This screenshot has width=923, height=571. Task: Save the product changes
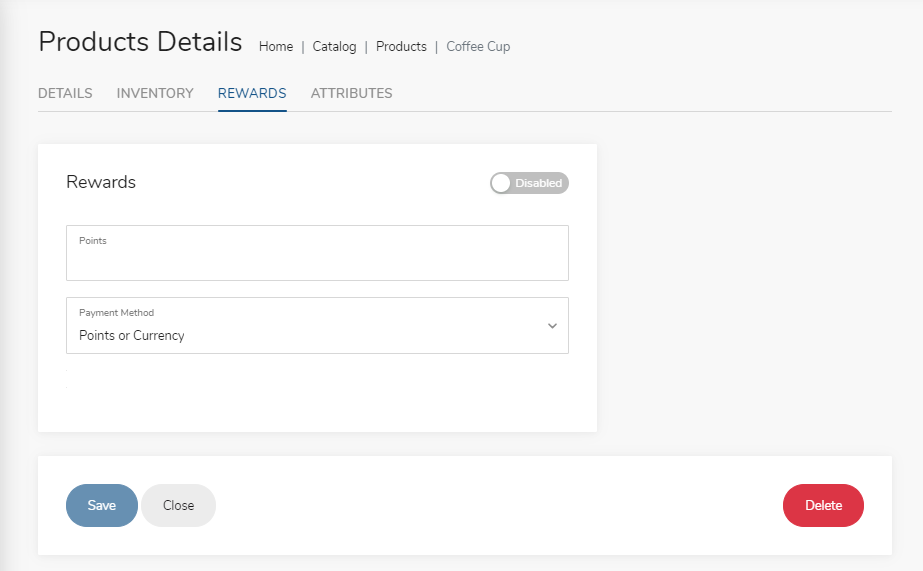102,506
